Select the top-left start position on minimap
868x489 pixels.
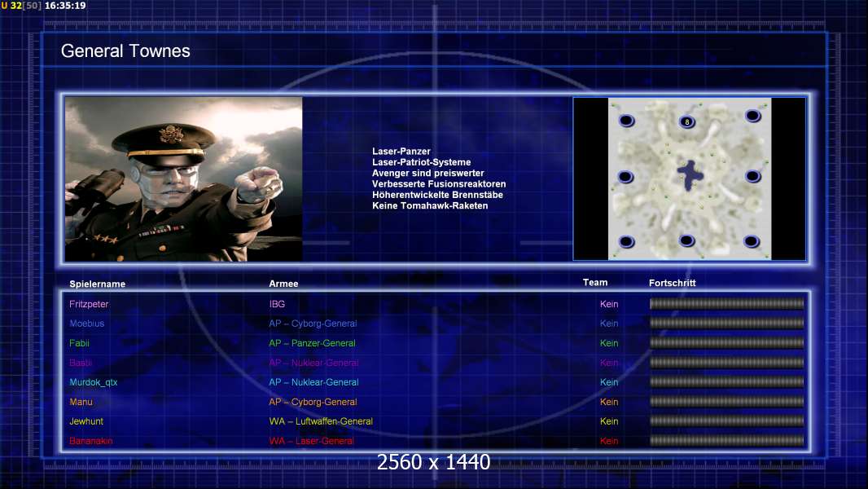point(626,121)
